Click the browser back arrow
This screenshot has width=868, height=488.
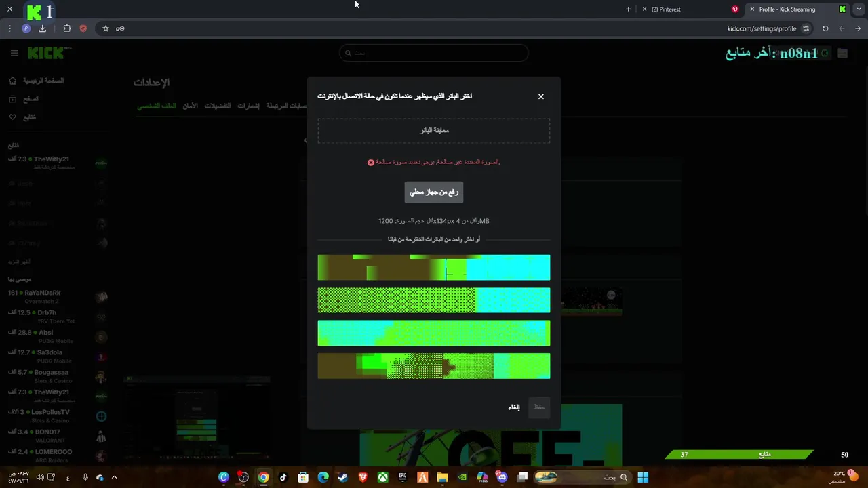(x=858, y=28)
